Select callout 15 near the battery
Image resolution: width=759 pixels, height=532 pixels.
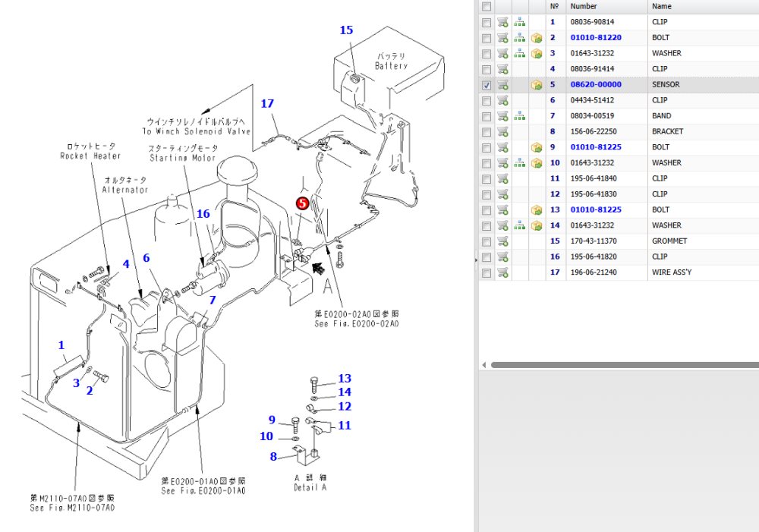point(346,30)
